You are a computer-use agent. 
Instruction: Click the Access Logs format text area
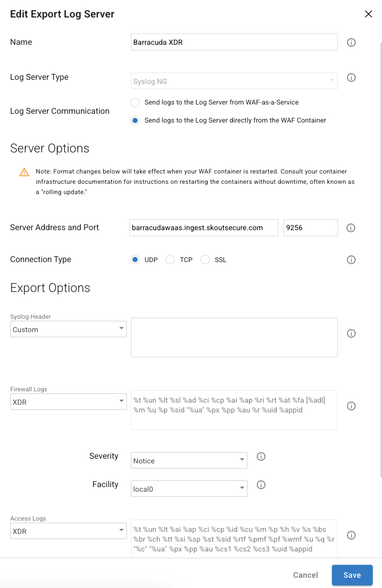click(234, 539)
